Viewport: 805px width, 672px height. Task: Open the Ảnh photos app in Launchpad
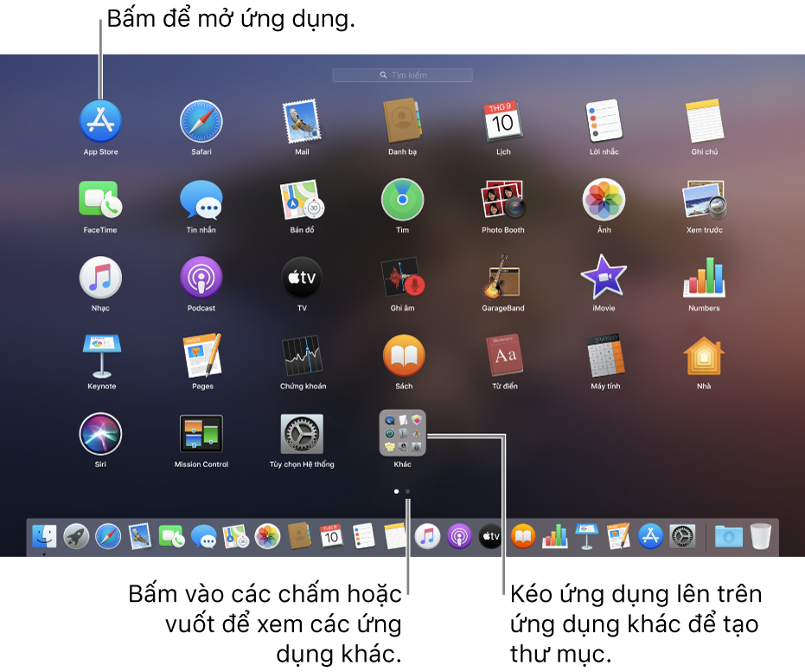(604, 200)
